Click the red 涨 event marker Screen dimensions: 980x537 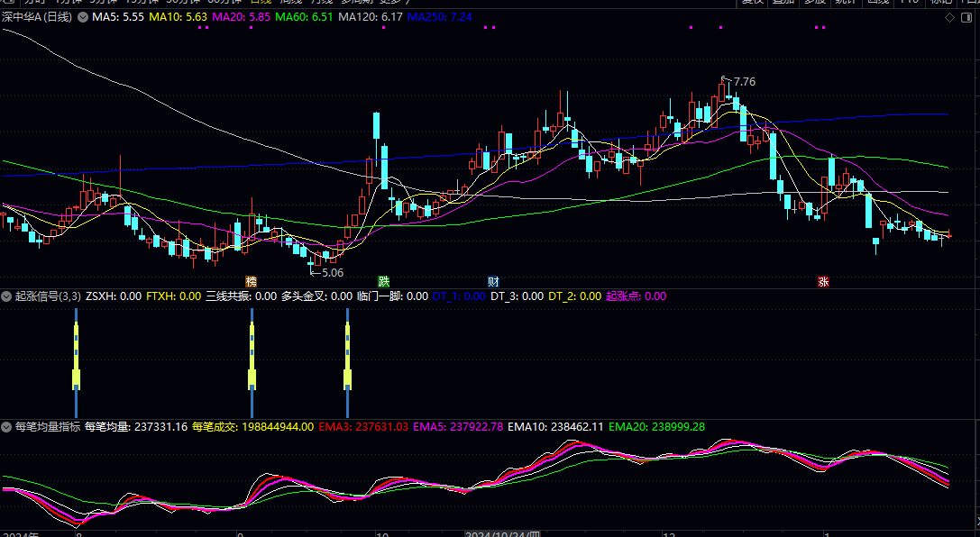pos(823,281)
